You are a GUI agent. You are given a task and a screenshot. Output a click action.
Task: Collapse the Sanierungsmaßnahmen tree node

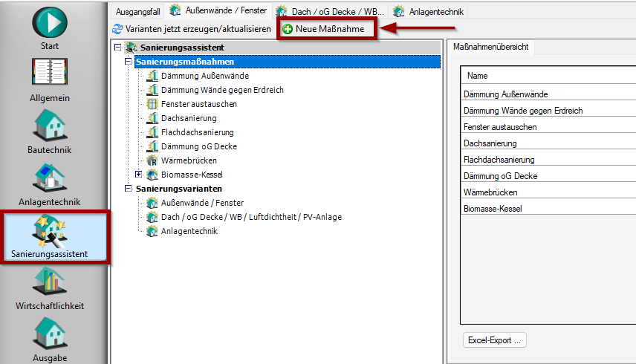point(129,62)
